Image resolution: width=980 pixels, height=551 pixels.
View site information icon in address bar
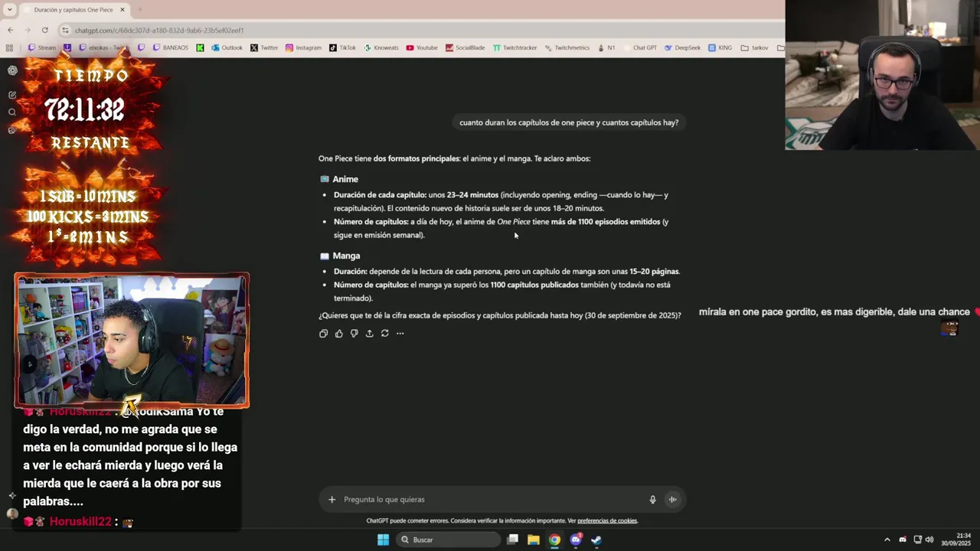[66, 30]
